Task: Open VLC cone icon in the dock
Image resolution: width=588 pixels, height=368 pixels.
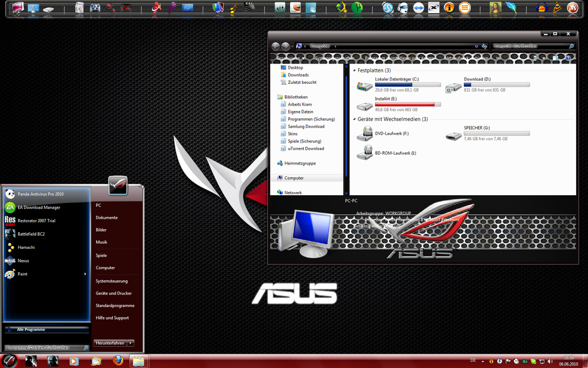Action: point(557,7)
